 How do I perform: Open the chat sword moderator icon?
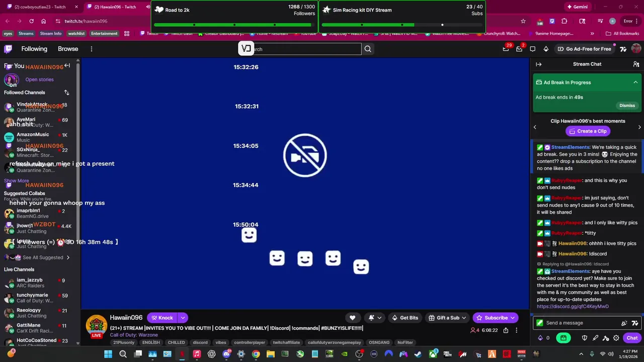[x=596, y=338]
